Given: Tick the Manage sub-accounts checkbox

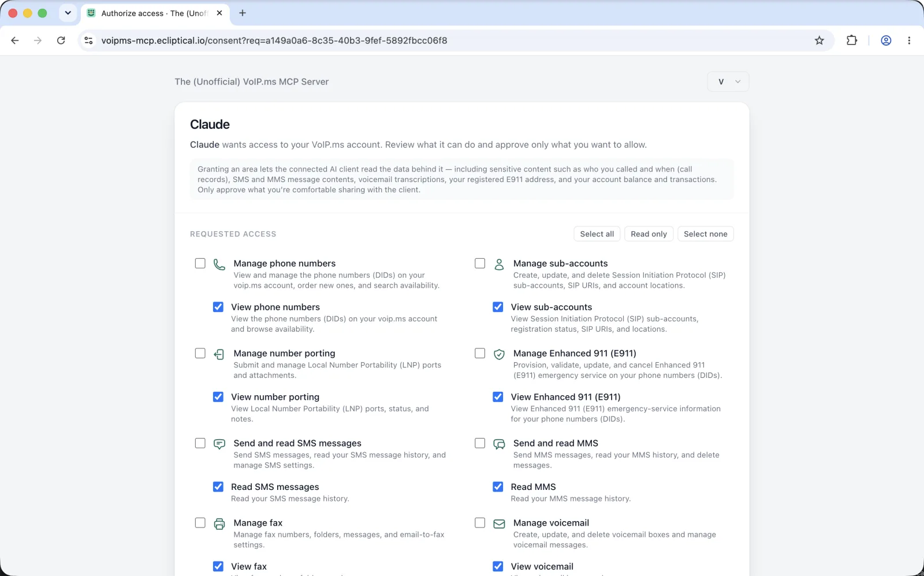Looking at the screenshot, I should [480, 263].
